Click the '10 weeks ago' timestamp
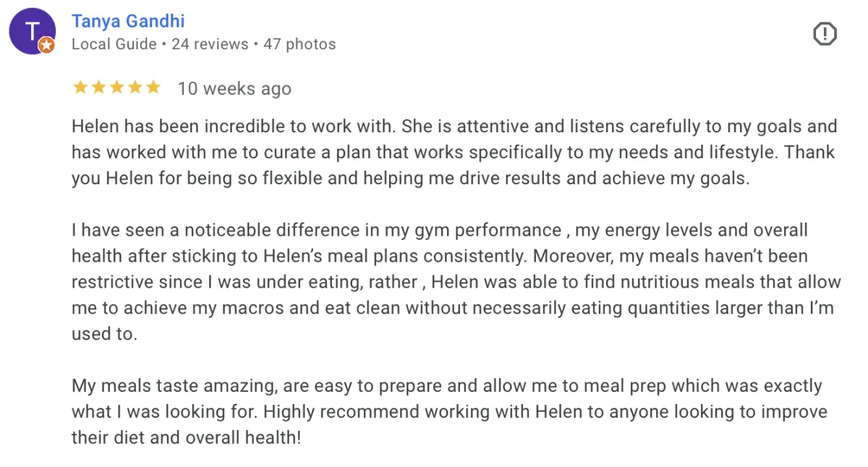The image size is (868, 467). (x=234, y=89)
